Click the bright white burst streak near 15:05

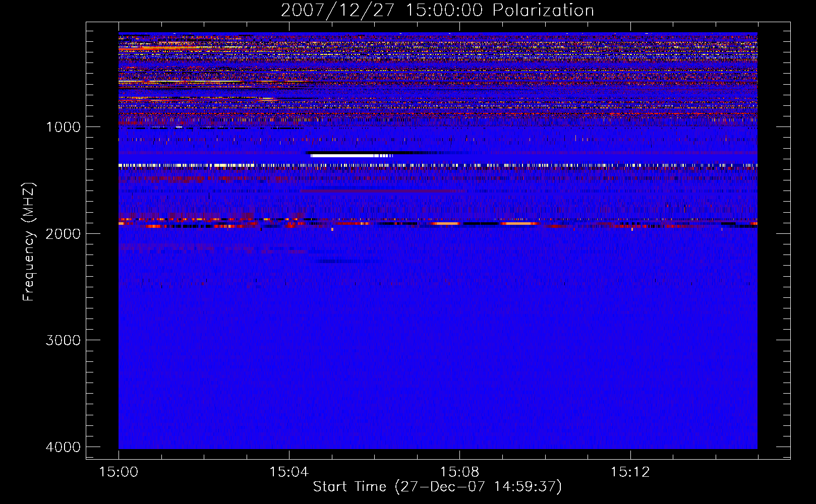tap(352, 156)
